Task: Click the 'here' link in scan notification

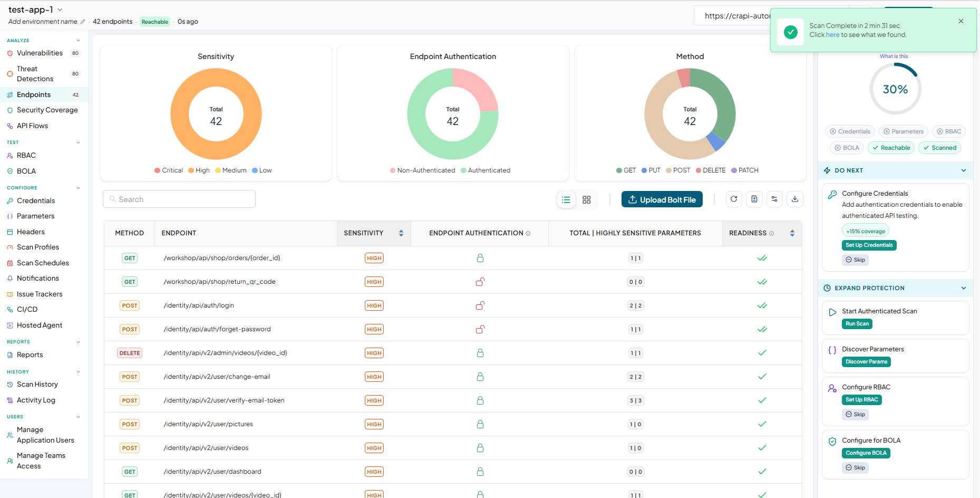Action: [833, 35]
